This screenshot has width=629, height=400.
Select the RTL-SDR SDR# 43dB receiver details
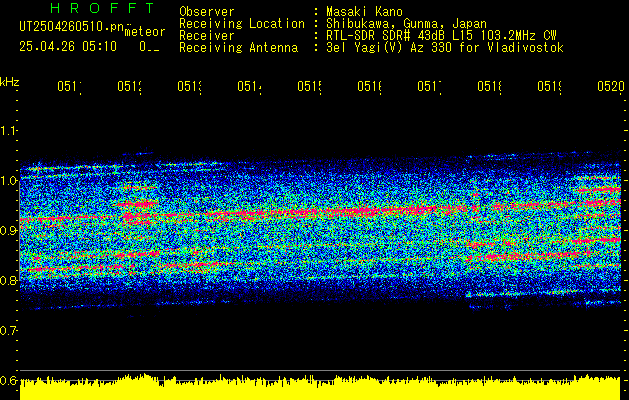pyautogui.click(x=441, y=36)
